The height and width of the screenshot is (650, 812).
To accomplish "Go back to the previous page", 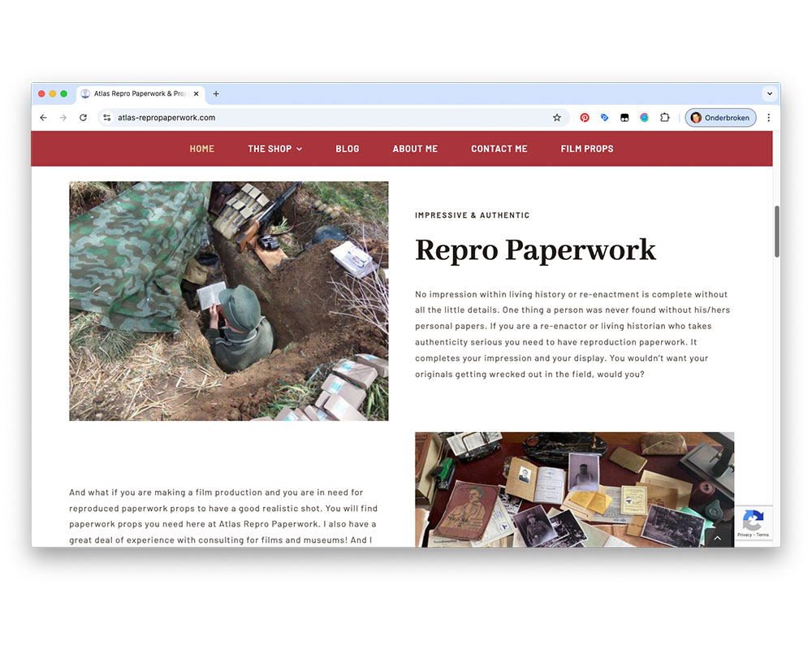I will (44, 118).
